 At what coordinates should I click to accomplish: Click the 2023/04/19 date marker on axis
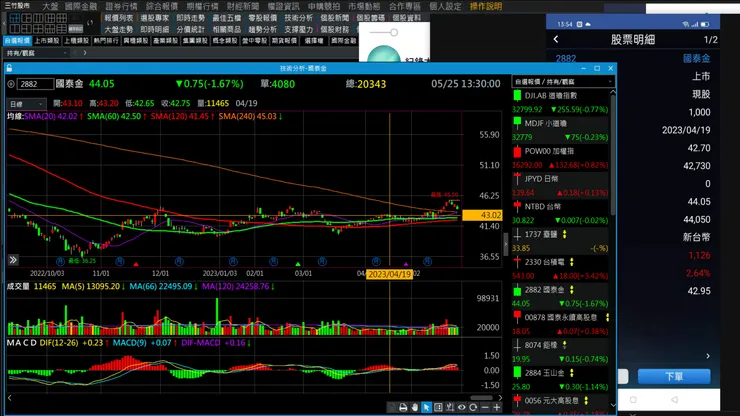[389, 274]
